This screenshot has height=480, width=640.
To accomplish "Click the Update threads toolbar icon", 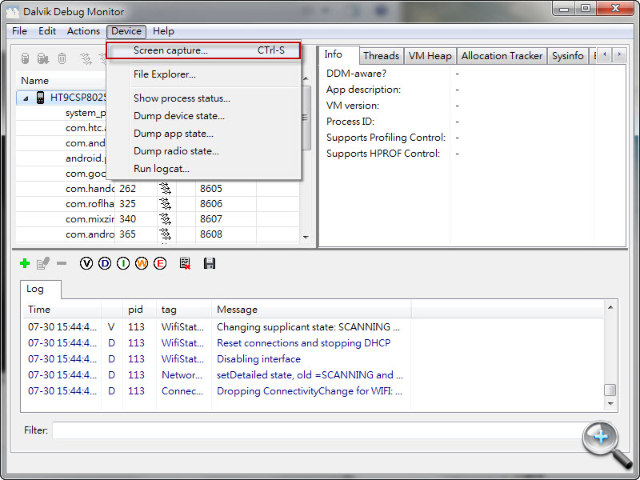I will (86, 59).
